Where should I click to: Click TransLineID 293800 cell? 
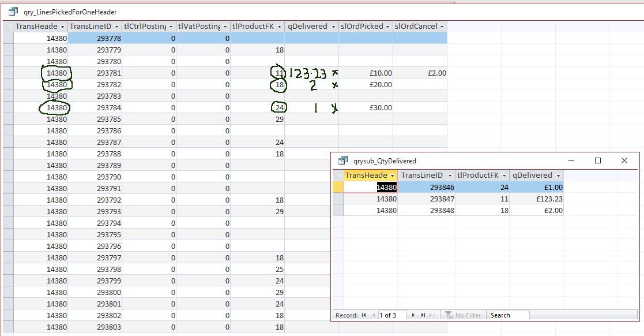(x=95, y=292)
